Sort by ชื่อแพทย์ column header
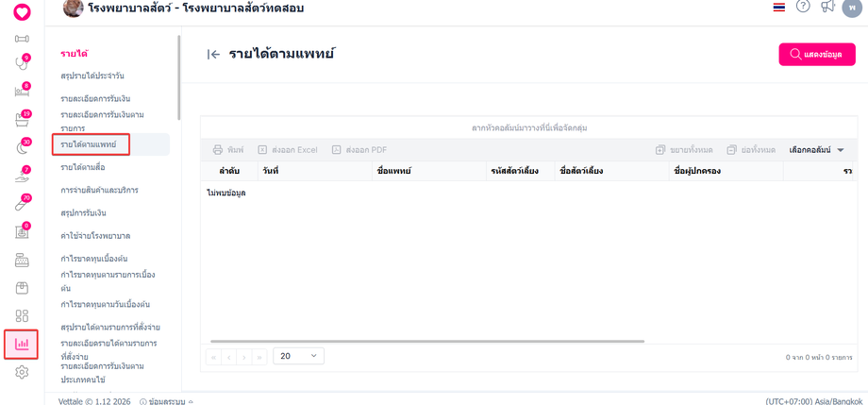 tap(429, 171)
